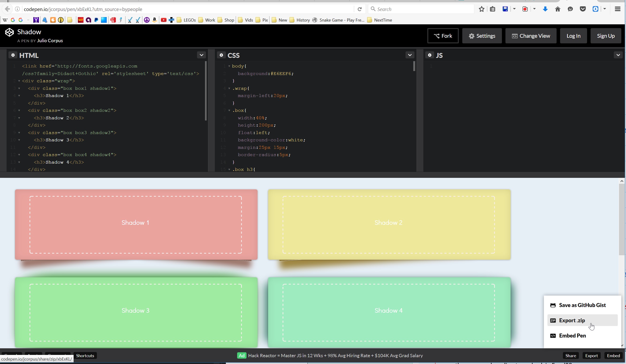626x364 pixels.
Task: Open HTML editor settings gear
Action: 13,55
